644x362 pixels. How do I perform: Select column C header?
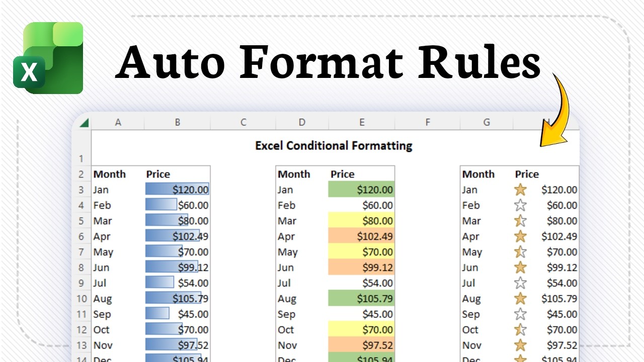243,122
